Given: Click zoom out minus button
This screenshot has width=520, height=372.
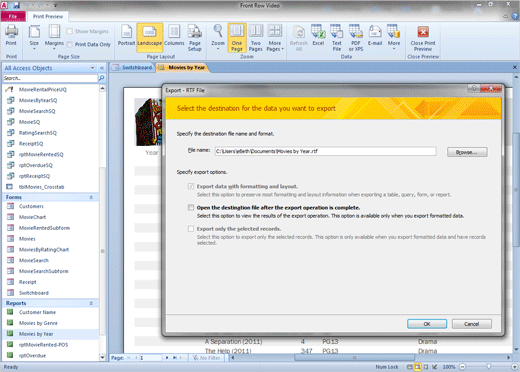Looking at the screenshot, I should pyautogui.click(x=463, y=367).
